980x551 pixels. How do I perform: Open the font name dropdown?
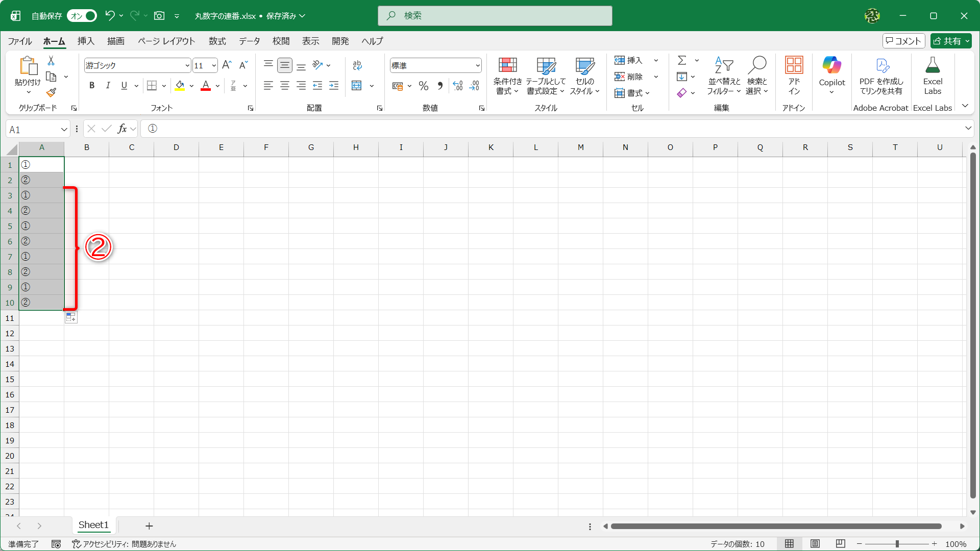click(x=187, y=65)
